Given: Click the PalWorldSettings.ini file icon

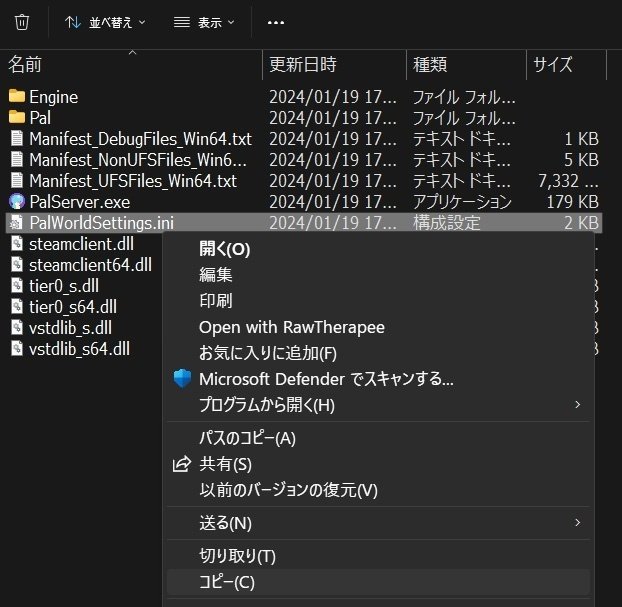Looking at the screenshot, I should point(17,223).
